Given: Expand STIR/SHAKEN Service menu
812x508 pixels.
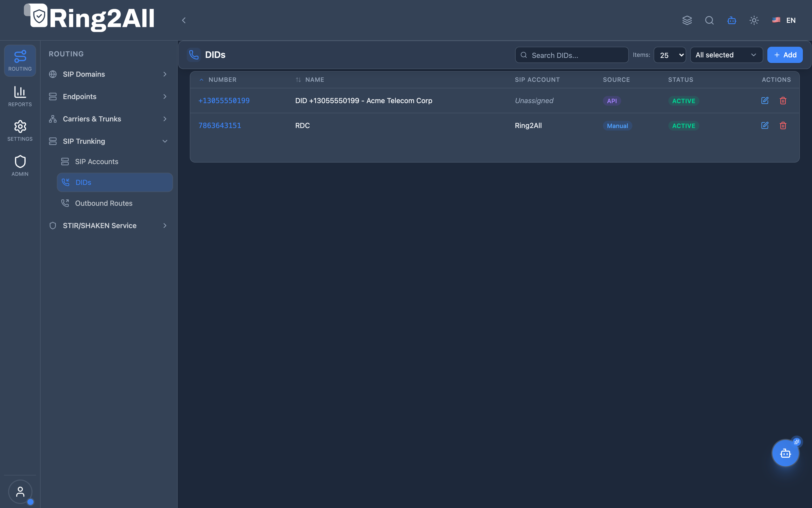Looking at the screenshot, I should click(x=108, y=226).
